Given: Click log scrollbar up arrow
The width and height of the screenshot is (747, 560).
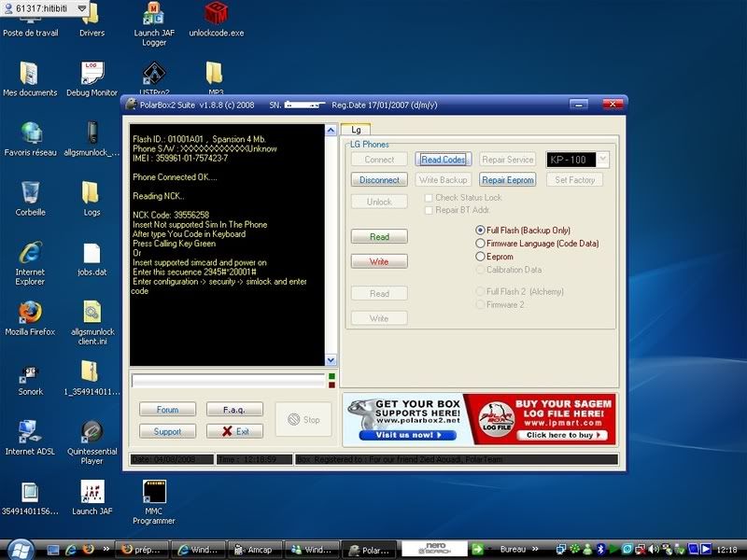Looking at the screenshot, I should tap(331, 130).
